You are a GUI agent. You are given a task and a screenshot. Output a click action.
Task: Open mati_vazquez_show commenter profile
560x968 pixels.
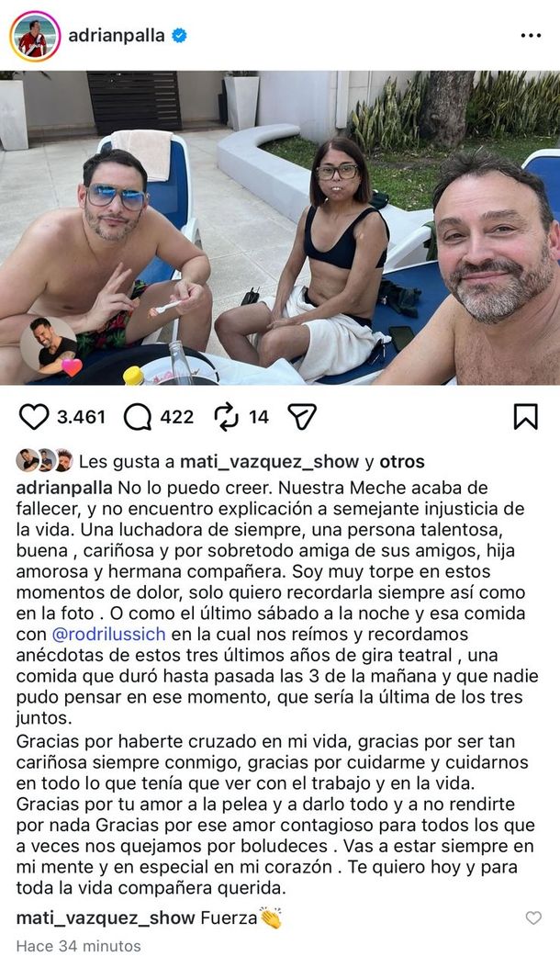(x=106, y=918)
